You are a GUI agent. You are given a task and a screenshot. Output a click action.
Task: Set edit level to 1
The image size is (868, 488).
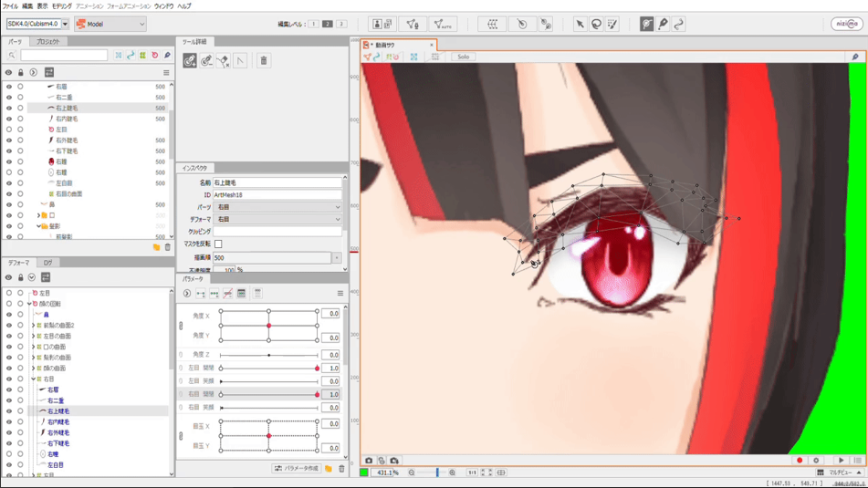313,24
